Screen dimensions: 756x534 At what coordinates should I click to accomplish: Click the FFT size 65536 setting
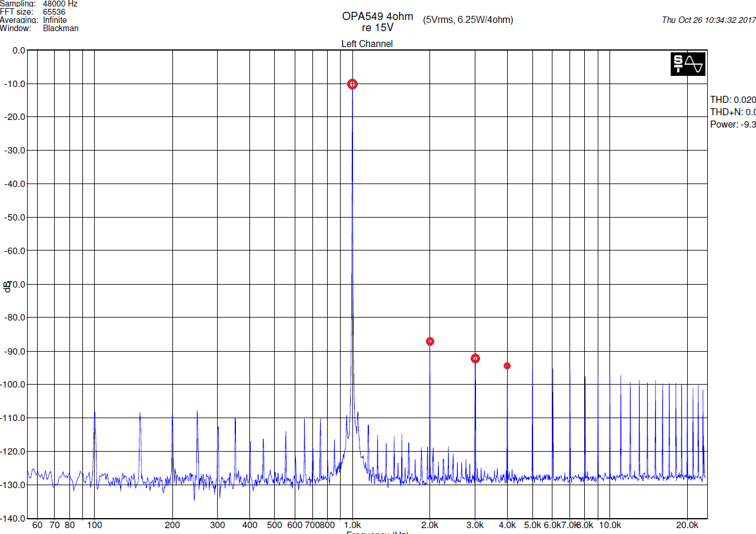click(33, 12)
